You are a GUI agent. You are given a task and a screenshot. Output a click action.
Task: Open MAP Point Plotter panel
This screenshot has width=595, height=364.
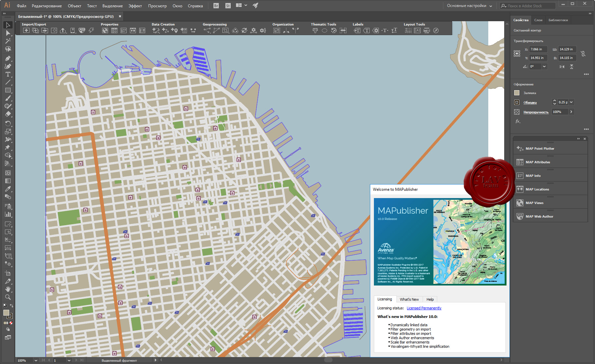[x=551, y=148]
